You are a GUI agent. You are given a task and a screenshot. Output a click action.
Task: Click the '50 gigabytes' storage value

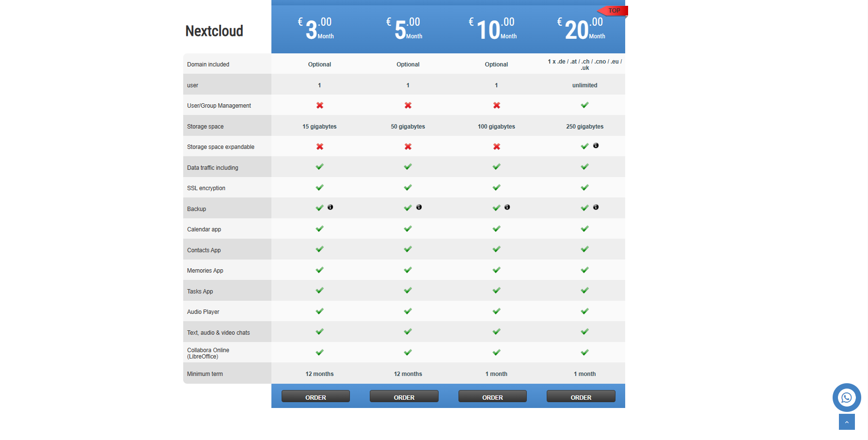[x=408, y=127]
